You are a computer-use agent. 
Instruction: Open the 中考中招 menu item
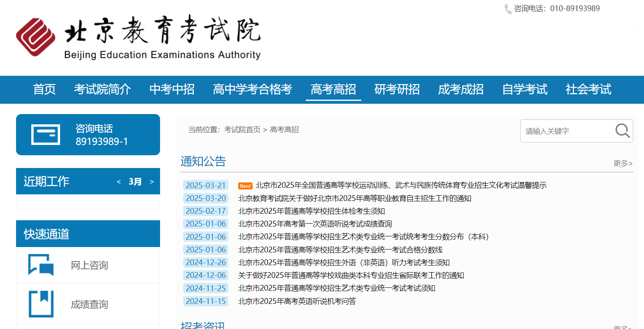tap(172, 89)
